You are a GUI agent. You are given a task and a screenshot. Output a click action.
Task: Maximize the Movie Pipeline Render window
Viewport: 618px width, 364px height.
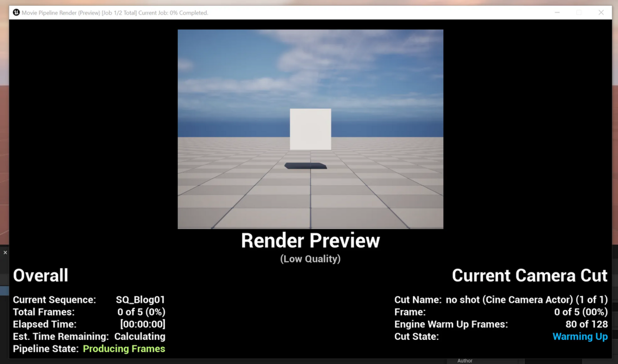(x=579, y=12)
